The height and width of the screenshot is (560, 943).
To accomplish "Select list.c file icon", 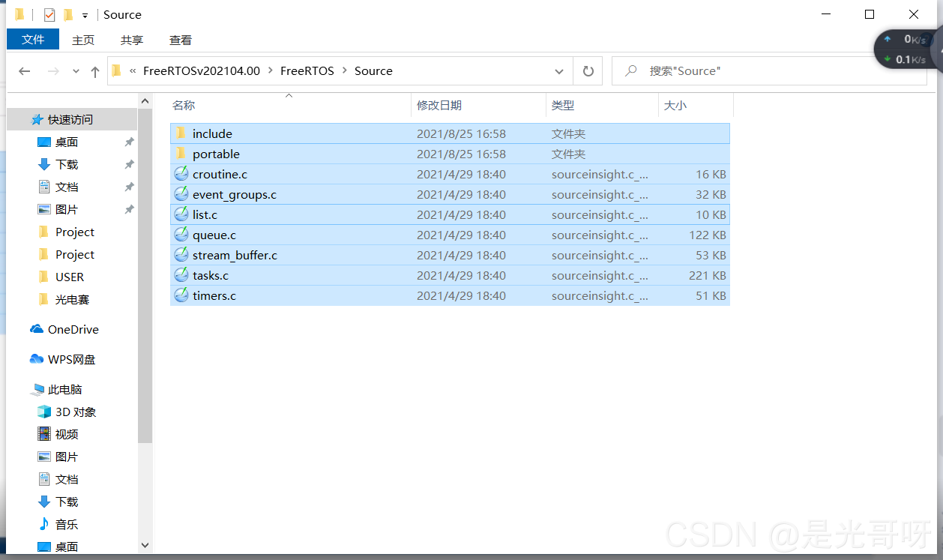I will click(181, 214).
